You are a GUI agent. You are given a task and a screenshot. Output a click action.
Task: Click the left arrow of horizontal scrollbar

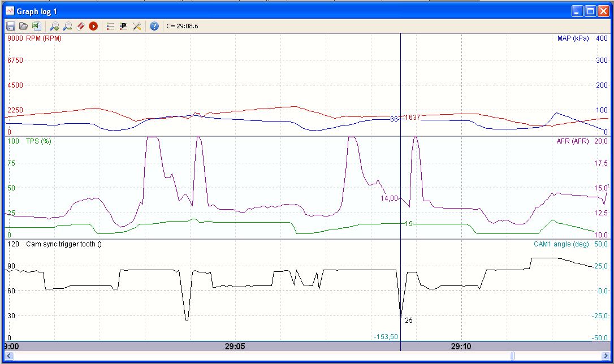pos(8,356)
